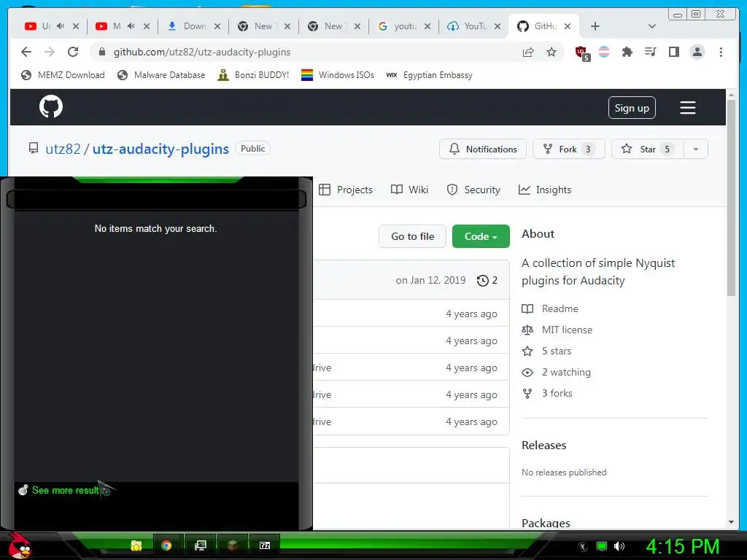
Task: Open the repository Wiki tab
Action: [x=409, y=190]
